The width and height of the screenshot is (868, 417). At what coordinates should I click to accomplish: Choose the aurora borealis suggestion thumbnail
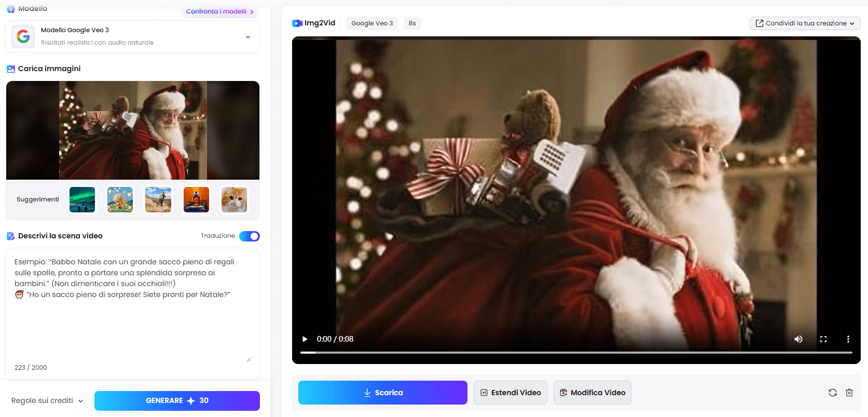click(x=82, y=199)
